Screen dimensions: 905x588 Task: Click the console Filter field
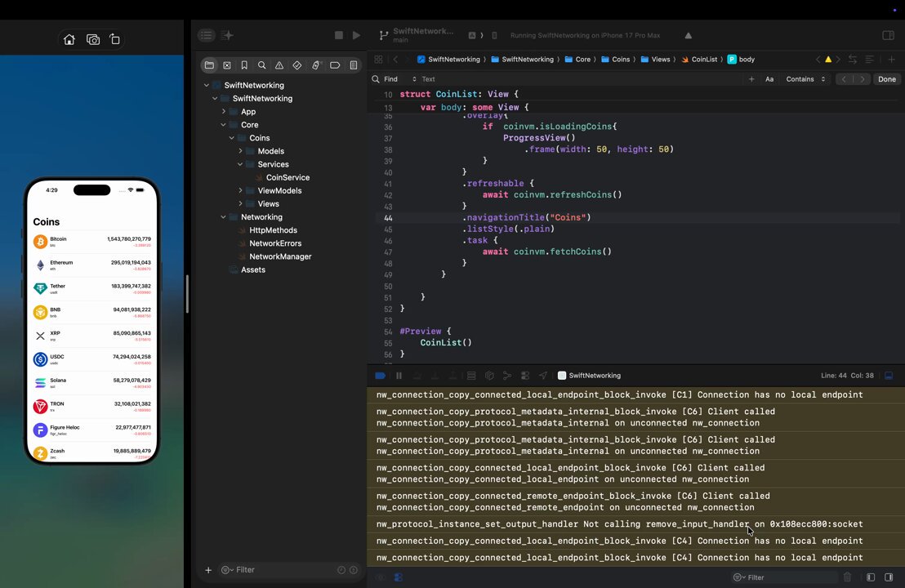(x=784, y=577)
